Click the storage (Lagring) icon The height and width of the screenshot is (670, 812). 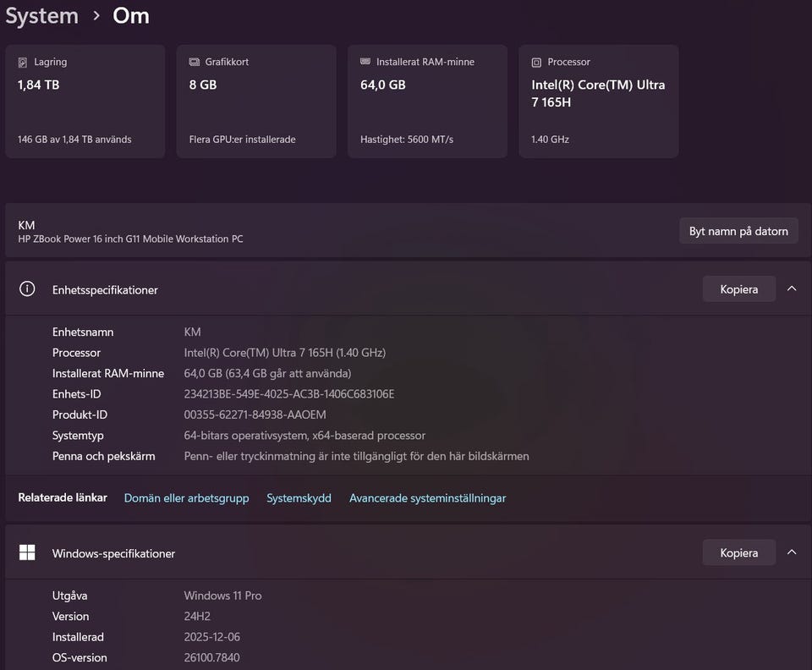(22, 63)
